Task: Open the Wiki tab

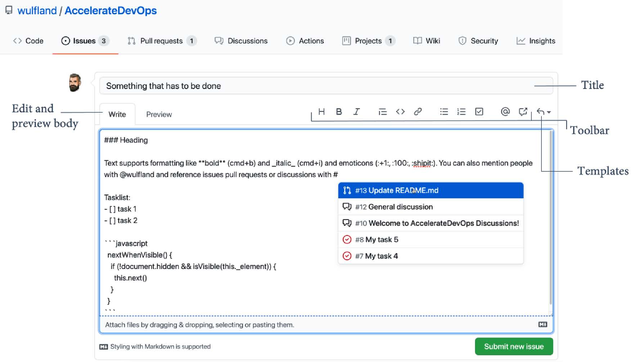Action: (x=427, y=41)
